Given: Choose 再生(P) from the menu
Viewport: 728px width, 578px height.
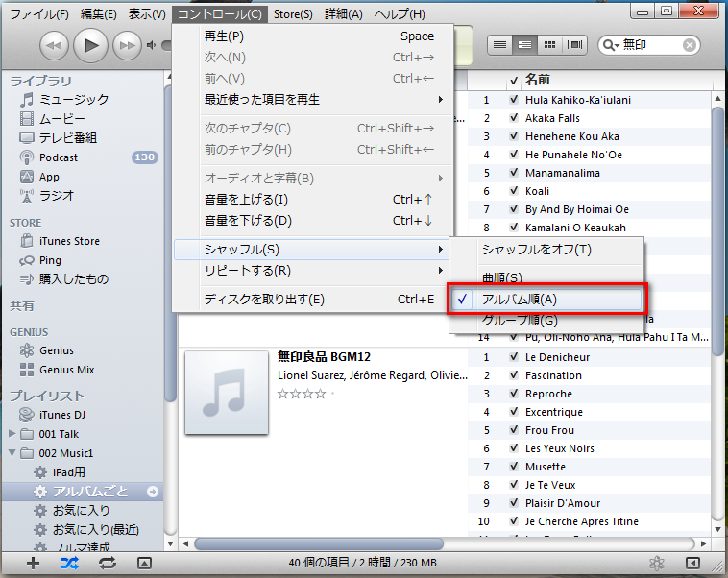Looking at the screenshot, I should 311,36.
